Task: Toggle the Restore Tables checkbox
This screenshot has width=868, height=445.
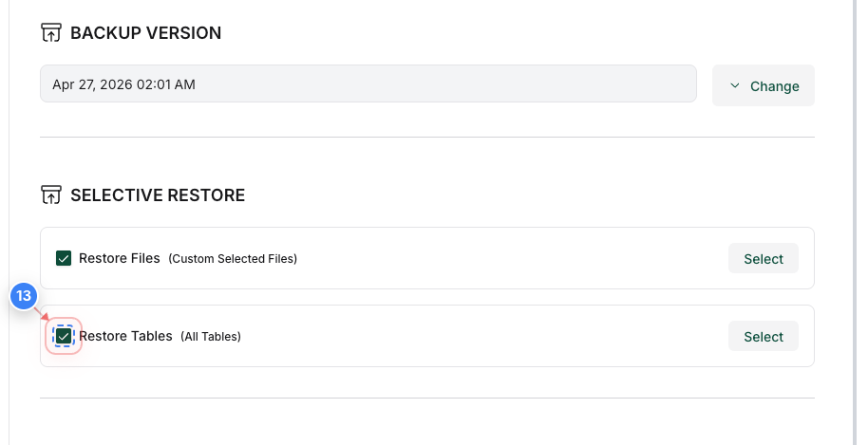Action: (64, 336)
